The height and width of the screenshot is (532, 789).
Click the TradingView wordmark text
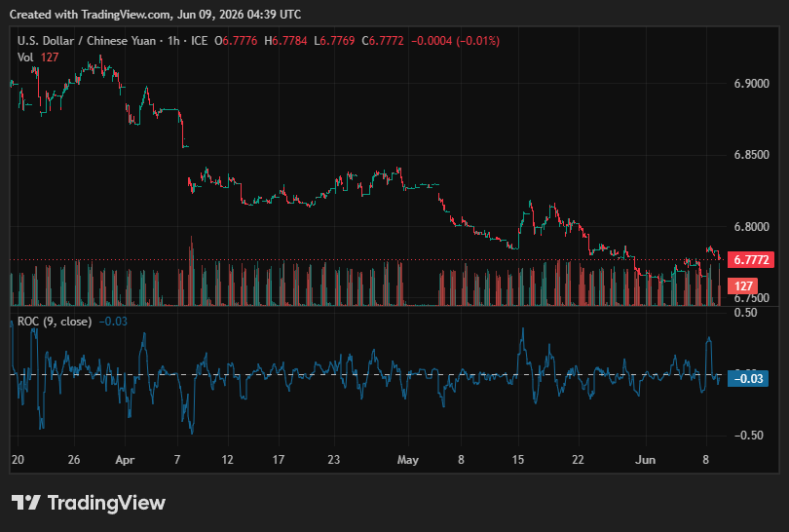tap(106, 503)
